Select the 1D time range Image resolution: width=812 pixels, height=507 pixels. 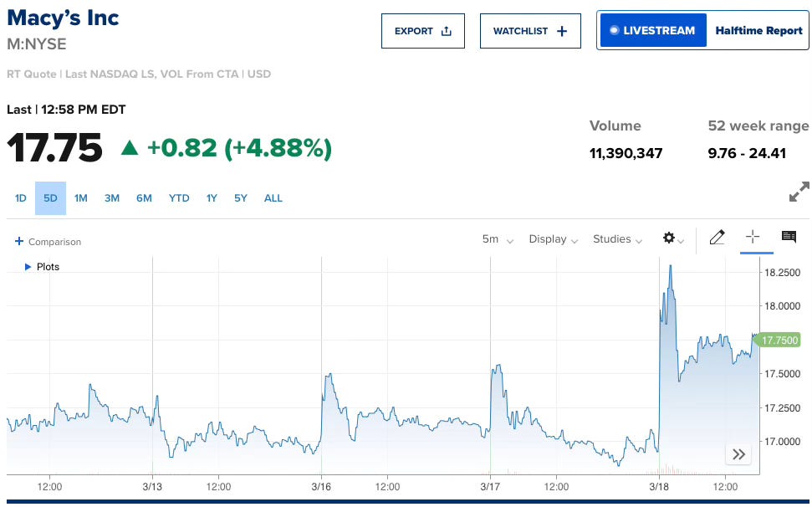point(21,198)
